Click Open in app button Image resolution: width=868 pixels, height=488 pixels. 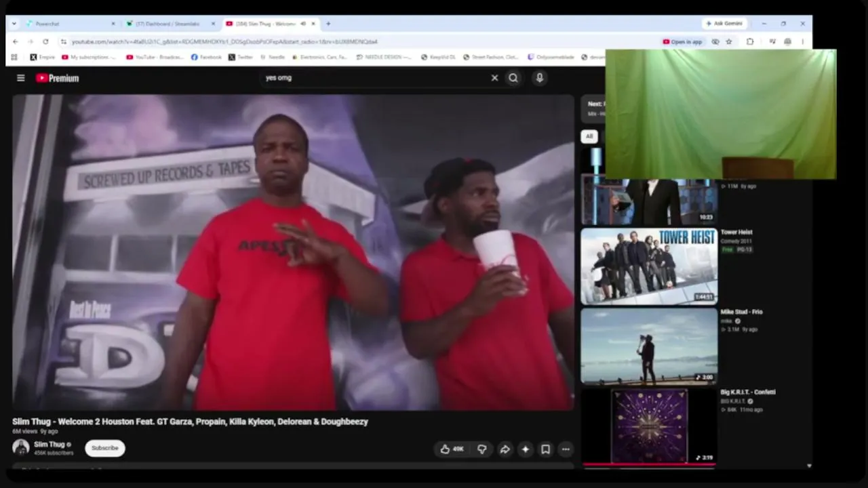pos(683,41)
